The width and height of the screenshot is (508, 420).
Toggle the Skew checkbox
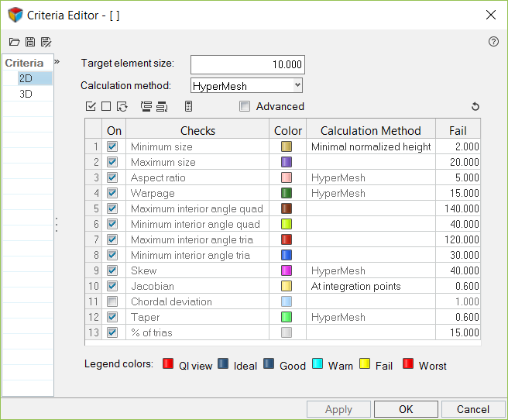tap(112, 270)
